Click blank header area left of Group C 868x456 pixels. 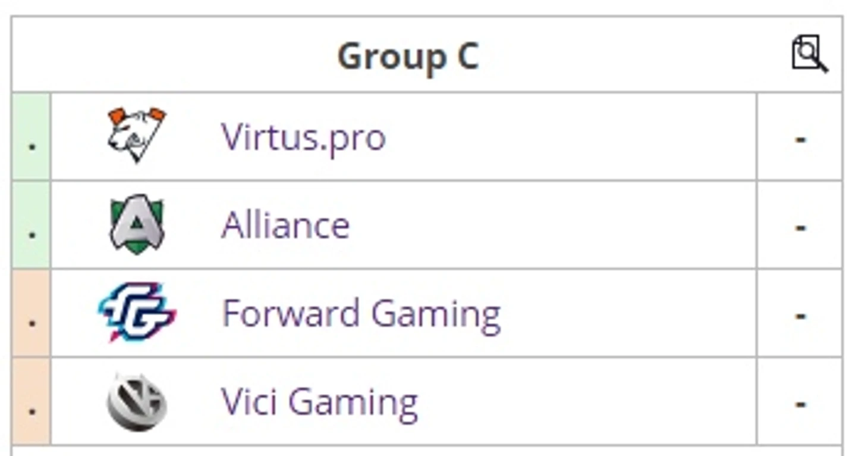[x=172, y=55]
